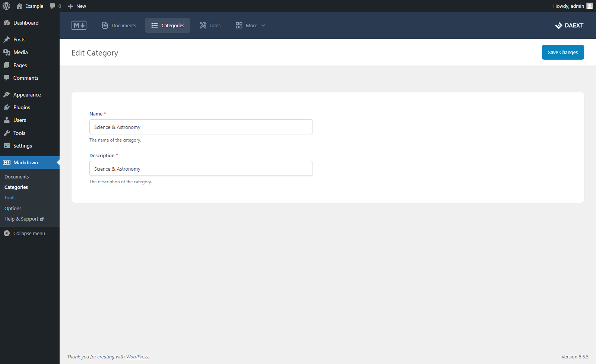Click the comments bubble icon in admin bar
Viewport: 596px width, 364px height.
click(x=53, y=6)
